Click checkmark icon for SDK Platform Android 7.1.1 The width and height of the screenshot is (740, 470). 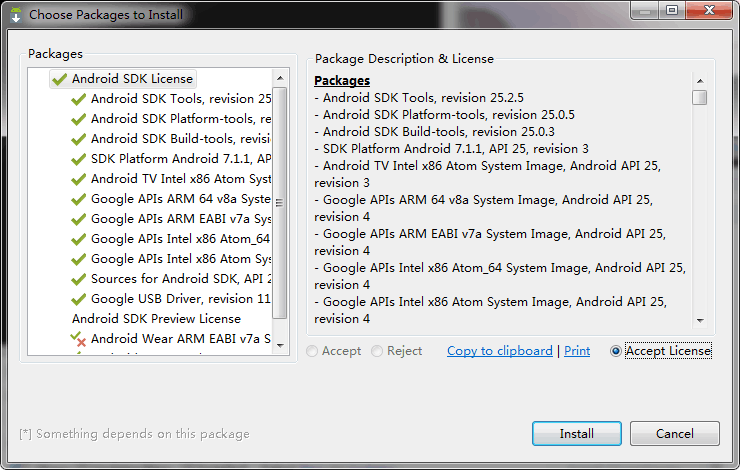coord(78,159)
